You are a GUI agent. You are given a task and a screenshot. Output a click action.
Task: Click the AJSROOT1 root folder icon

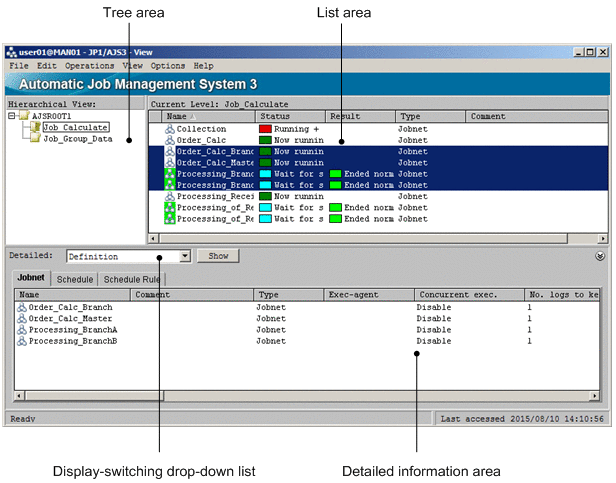[x=23, y=116]
